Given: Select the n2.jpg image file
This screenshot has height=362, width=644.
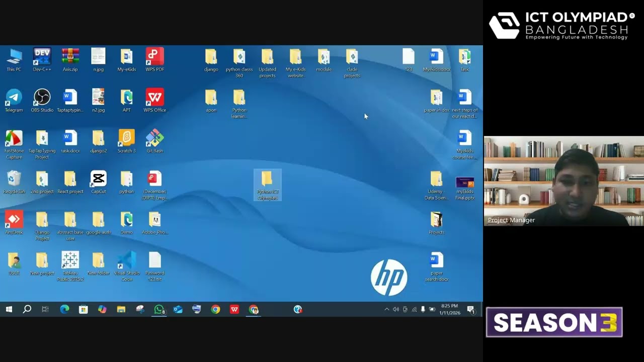Looking at the screenshot, I should coord(99,101).
